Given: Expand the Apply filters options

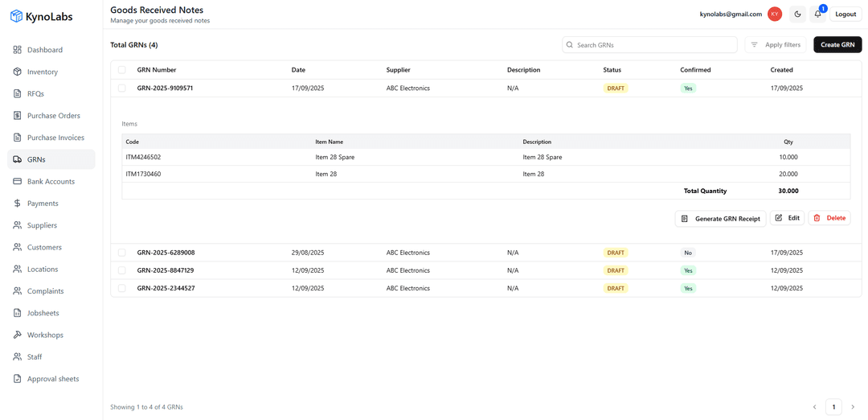Looking at the screenshot, I should (775, 45).
